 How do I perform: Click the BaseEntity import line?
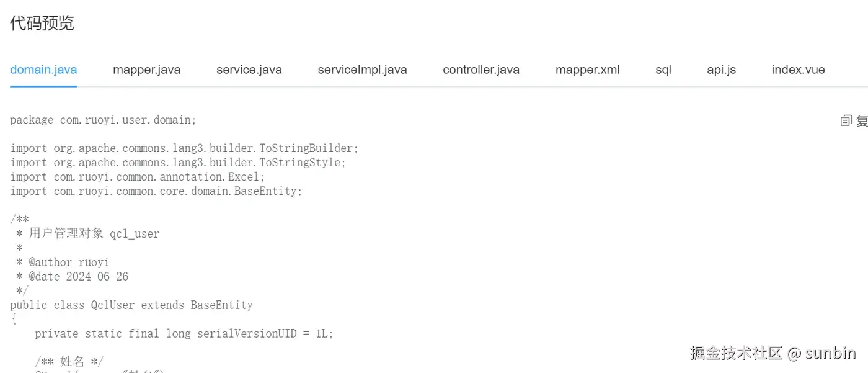tap(156, 191)
